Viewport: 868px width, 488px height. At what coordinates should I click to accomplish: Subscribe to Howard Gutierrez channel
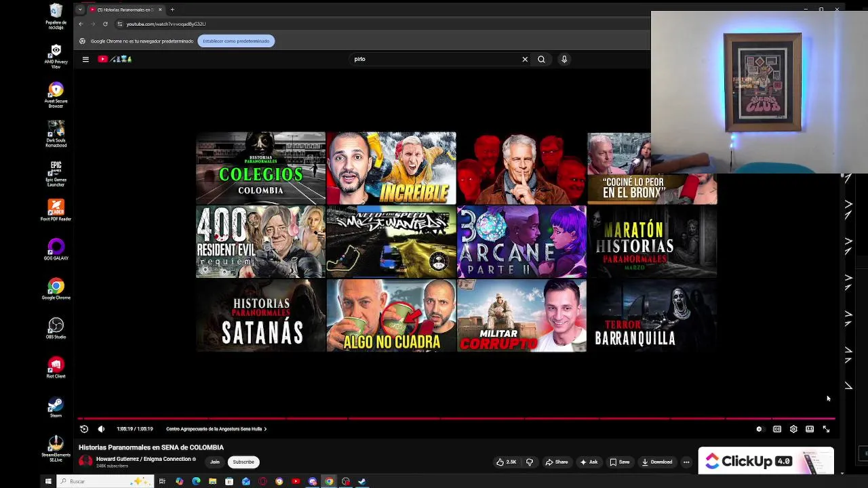(243, 462)
